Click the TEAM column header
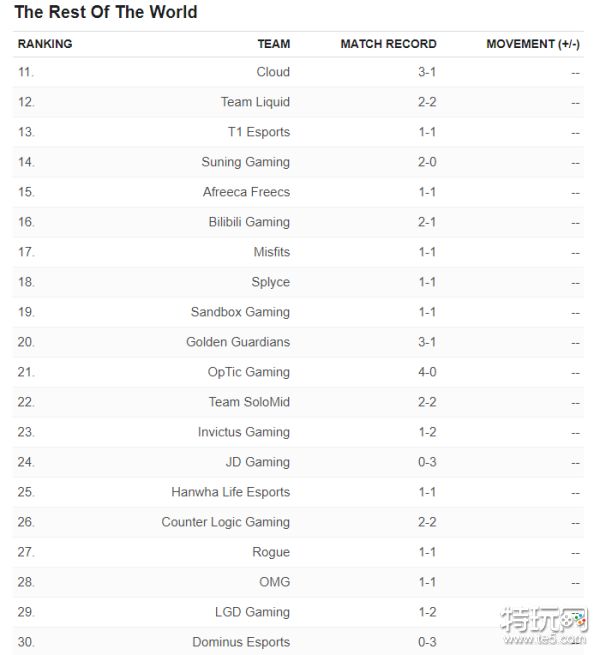The image size is (600, 655). (273, 44)
